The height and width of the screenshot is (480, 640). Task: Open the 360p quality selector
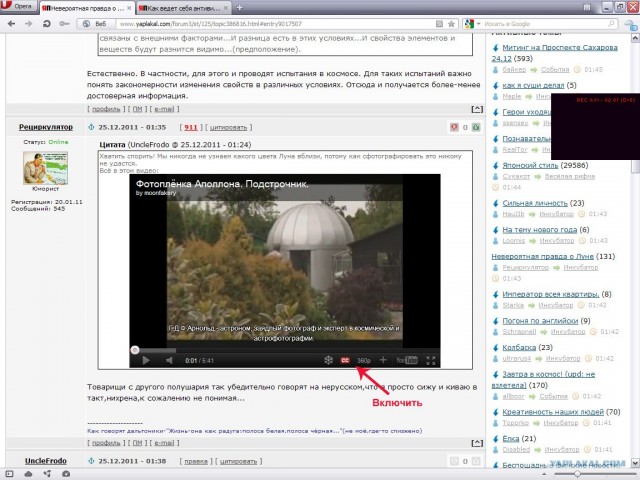[364, 360]
